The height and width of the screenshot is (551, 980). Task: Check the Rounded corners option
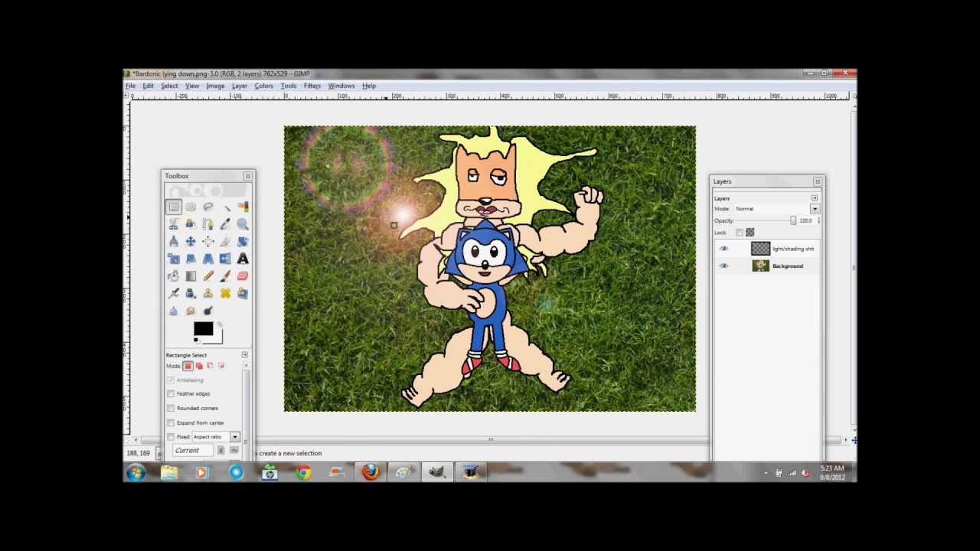click(x=171, y=408)
